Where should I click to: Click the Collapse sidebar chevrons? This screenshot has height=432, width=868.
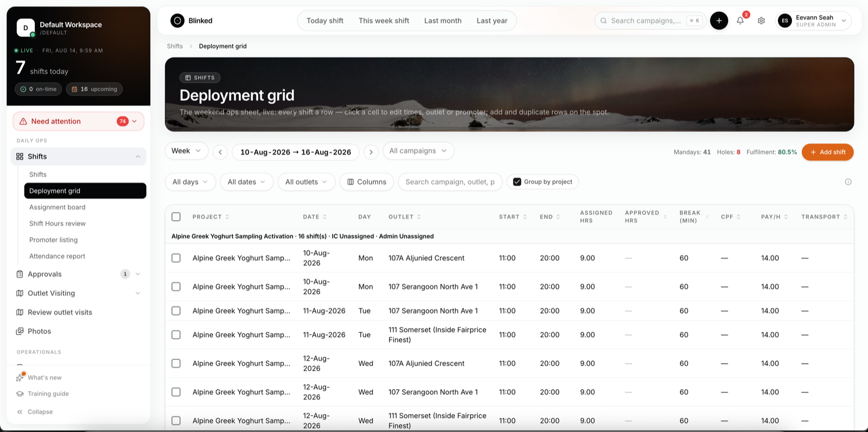(20, 412)
